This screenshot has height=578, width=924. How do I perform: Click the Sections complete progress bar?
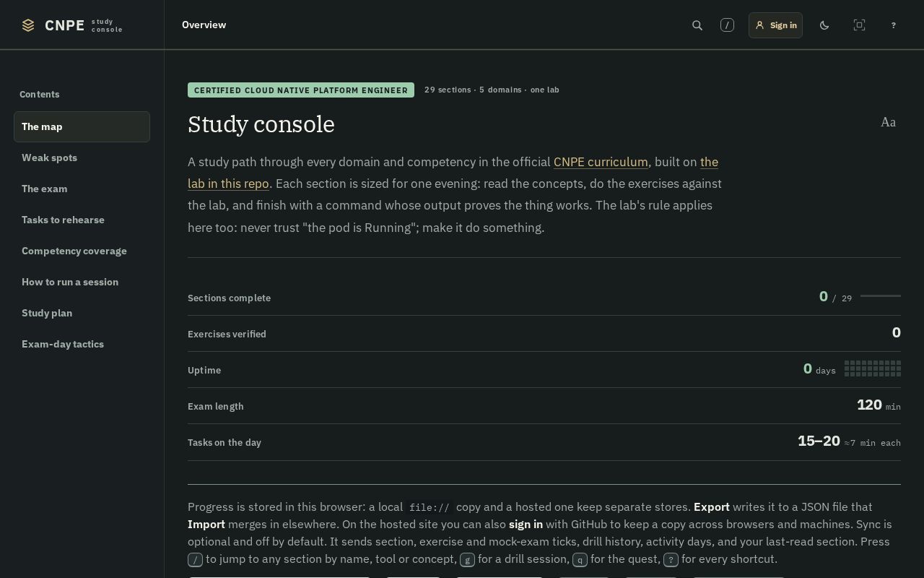click(881, 296)
